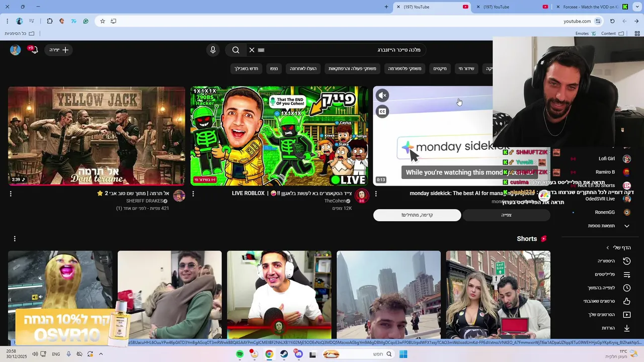644x362 pixels.
Task: Reload the page
Action: point(612,21)
